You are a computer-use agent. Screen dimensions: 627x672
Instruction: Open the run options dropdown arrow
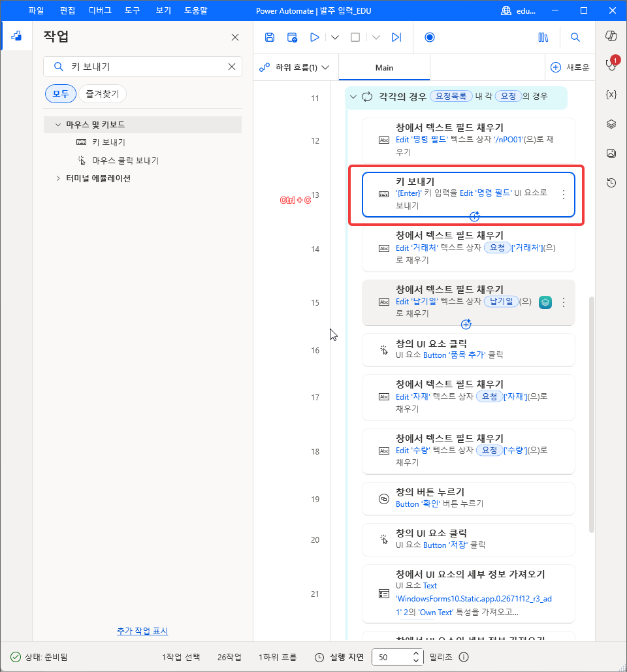(335, 37)
